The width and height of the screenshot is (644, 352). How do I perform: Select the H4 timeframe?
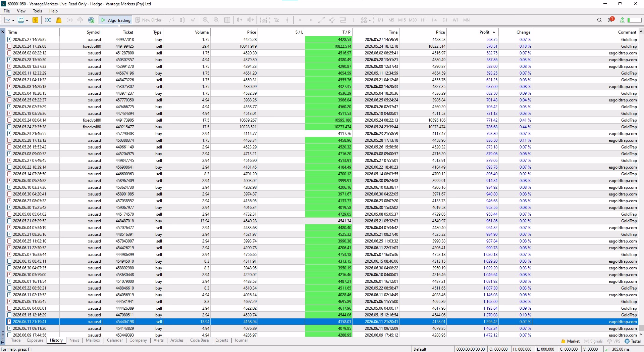[x=434, y=20]
